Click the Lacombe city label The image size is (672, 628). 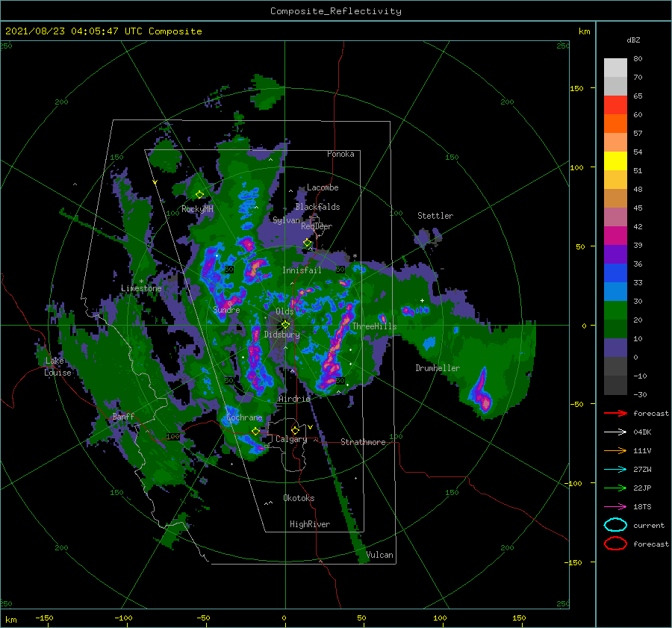coord(323,187)
